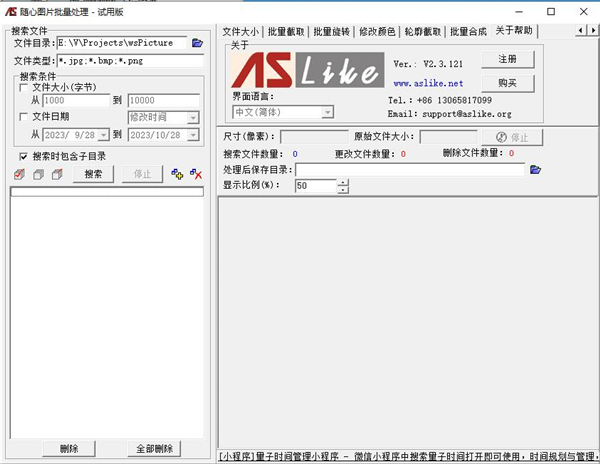
Task: Switch to the 文件大小 tab
Action: (x=241, y=32)
